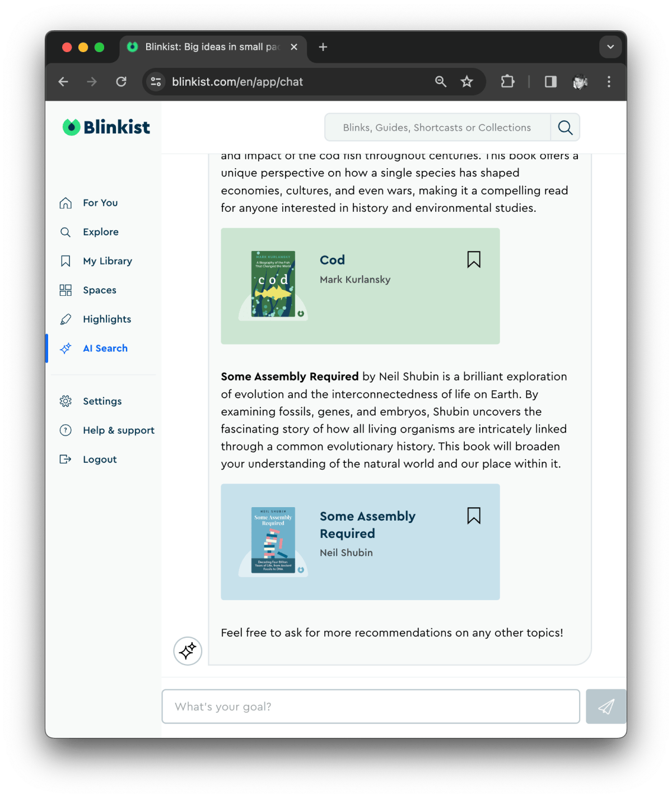672x798 pixels.
Task: Open Settings
Action: point(102,401)
